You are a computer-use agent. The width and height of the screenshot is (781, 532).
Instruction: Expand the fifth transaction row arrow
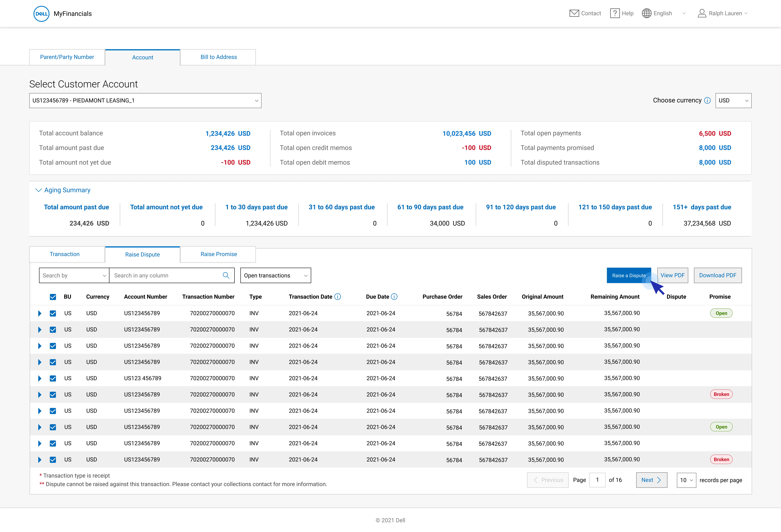pos(40,378)
